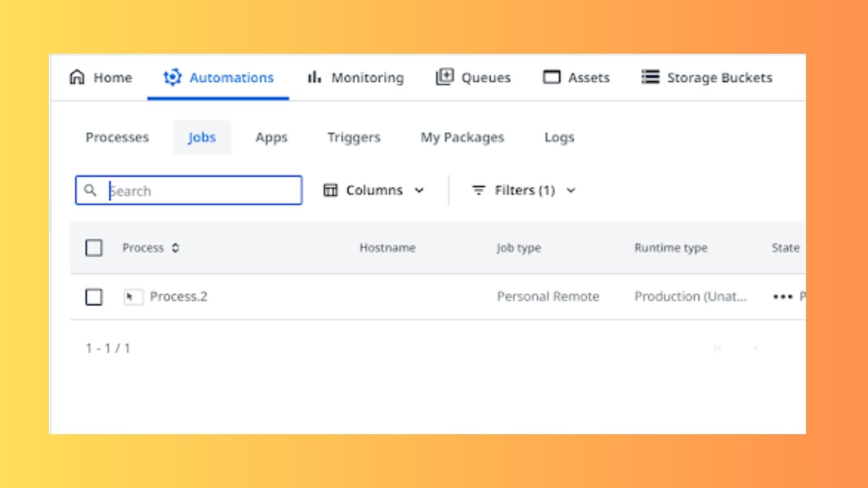Click the Automations gear icon
Screen dimensions: 868x488
tap(172, 77)
